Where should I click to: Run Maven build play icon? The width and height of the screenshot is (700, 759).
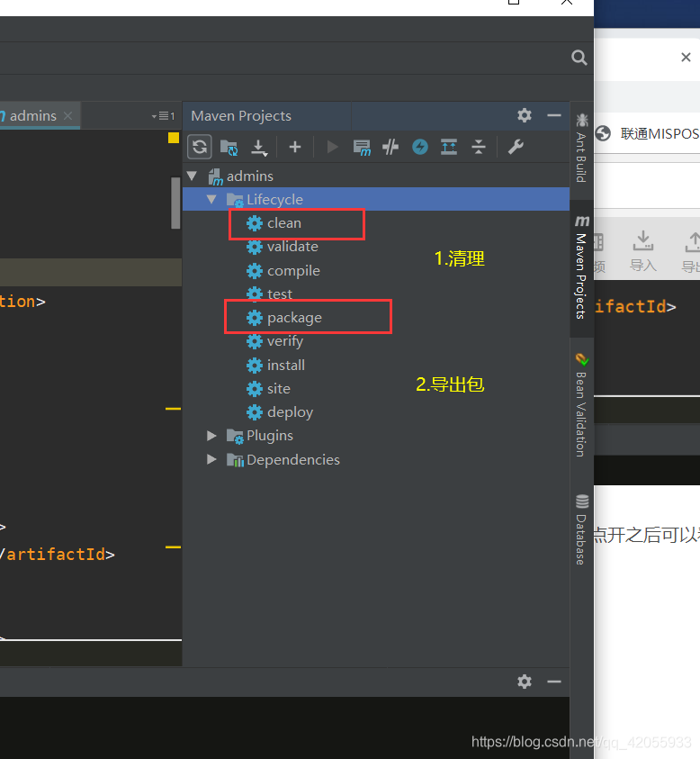(332, 147)
